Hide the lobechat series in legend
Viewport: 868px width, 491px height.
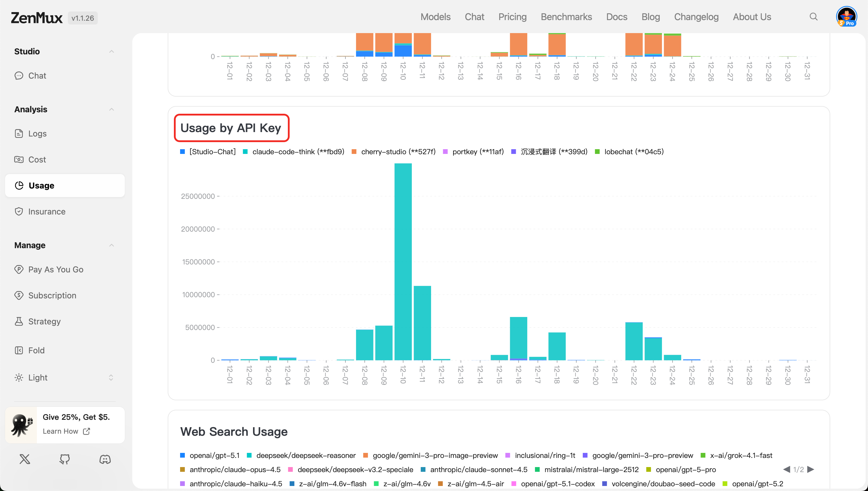[634, 152]
